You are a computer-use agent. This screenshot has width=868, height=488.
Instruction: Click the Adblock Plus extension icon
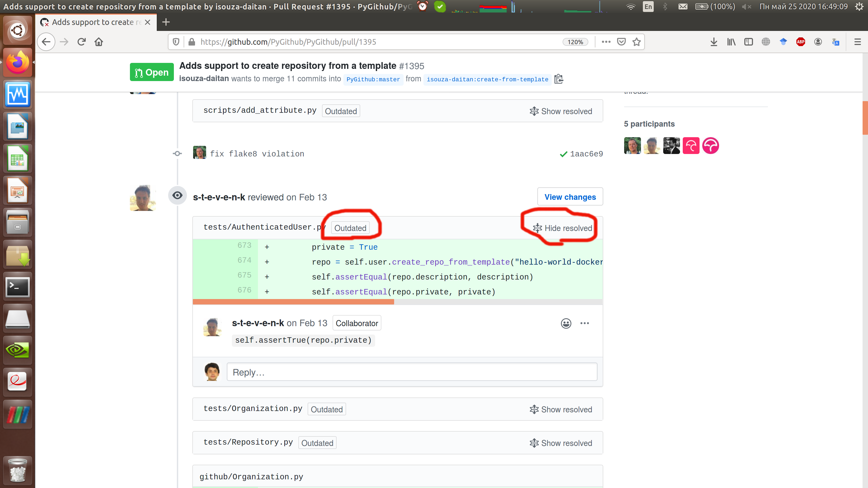pyautogui.click(x=800, y=42)
